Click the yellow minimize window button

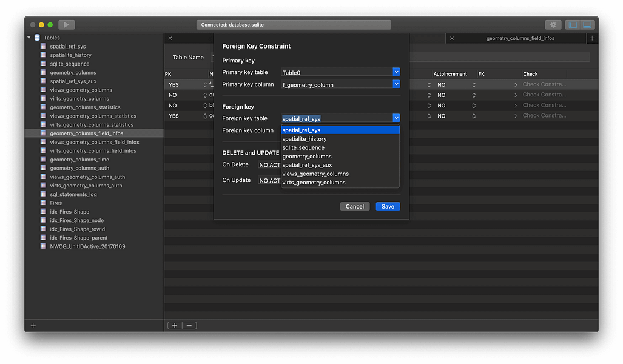click(41, 25)
